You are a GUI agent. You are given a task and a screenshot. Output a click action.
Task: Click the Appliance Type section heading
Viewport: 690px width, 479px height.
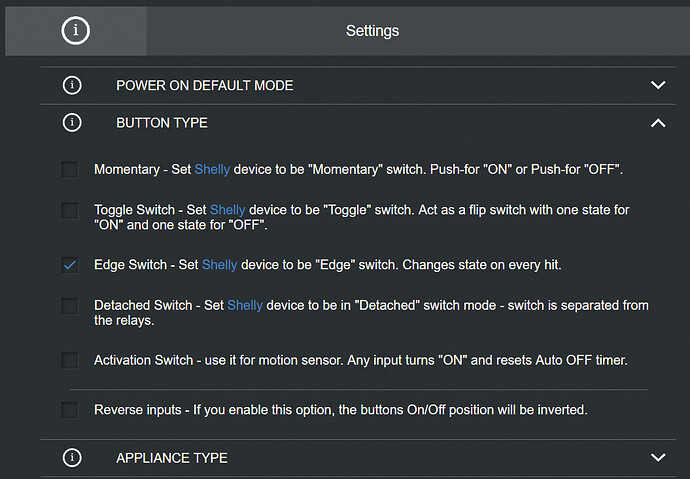171,458
